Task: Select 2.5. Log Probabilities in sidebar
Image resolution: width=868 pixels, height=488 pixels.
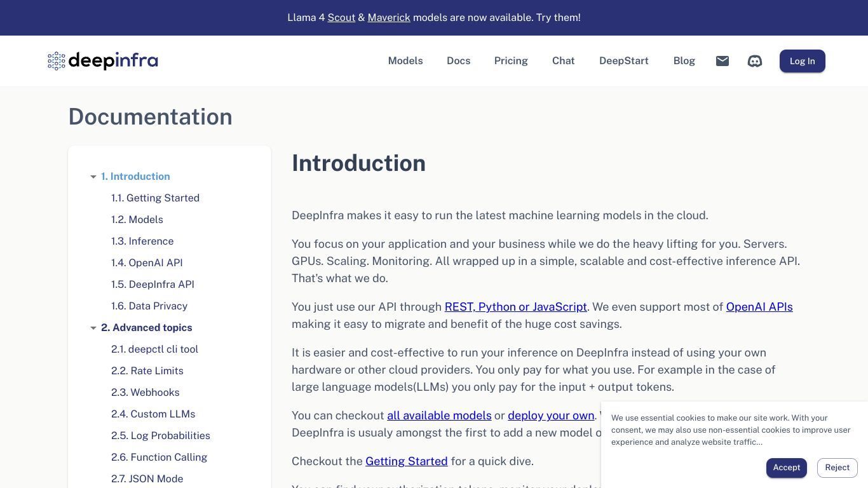Action: pyautogui.click(x=161, y=436)
